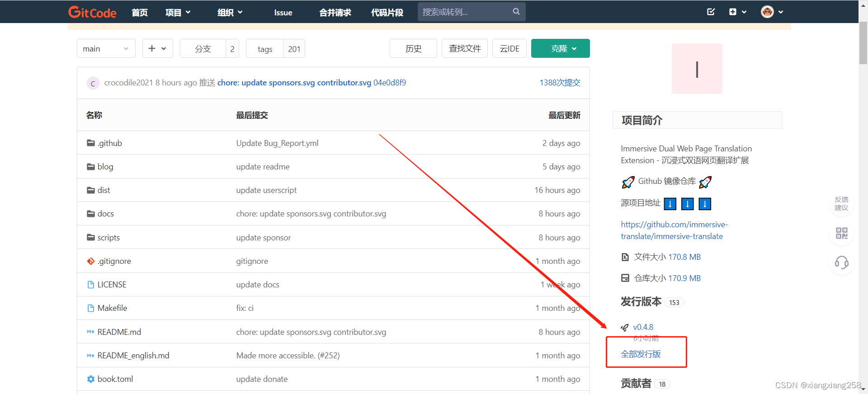Click the blog folder icon

[91, 167]
